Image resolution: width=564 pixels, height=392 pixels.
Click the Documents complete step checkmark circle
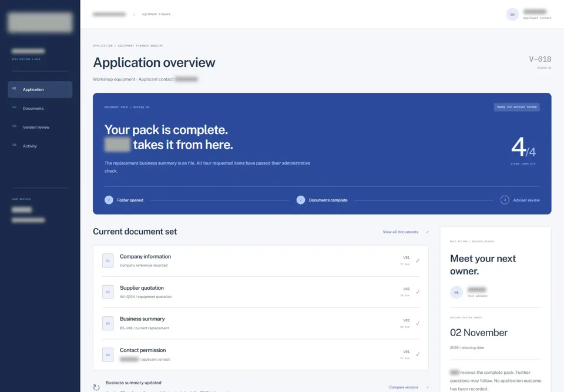click(x=301, y=200)
